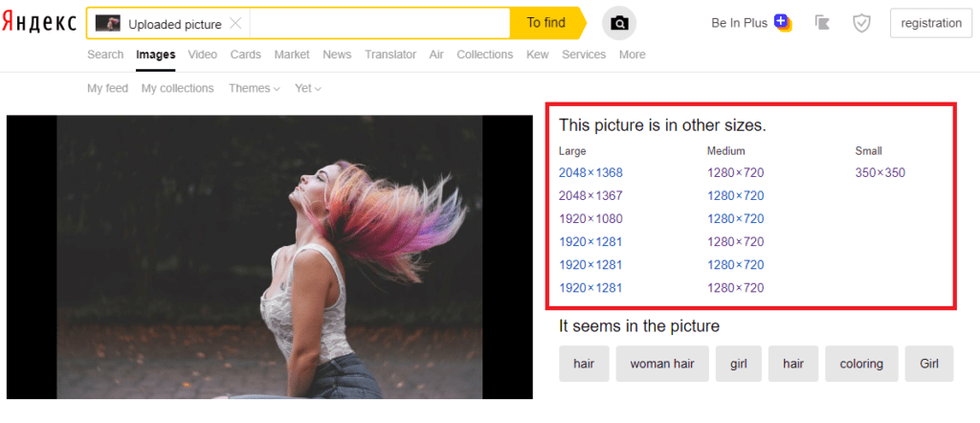
Task: Select the Images tab
Action: pyautogui.click(x=156, y=55)
